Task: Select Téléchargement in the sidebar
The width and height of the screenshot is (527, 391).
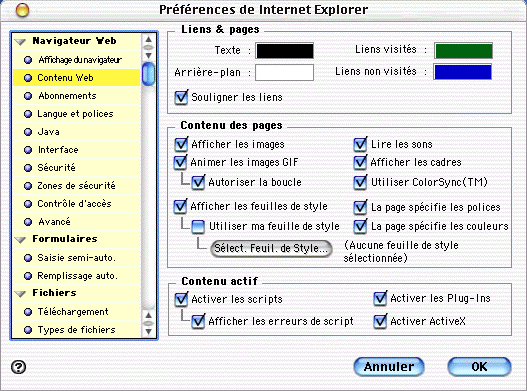Action: 77,312
